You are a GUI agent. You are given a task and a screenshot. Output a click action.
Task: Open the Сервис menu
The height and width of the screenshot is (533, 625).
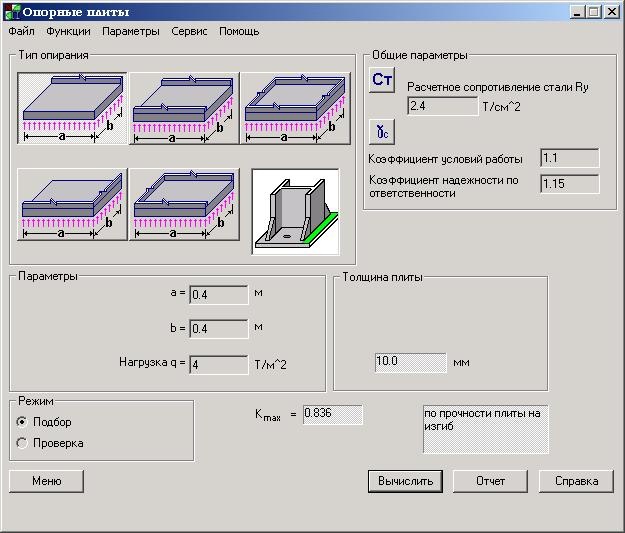coord(189,32)
